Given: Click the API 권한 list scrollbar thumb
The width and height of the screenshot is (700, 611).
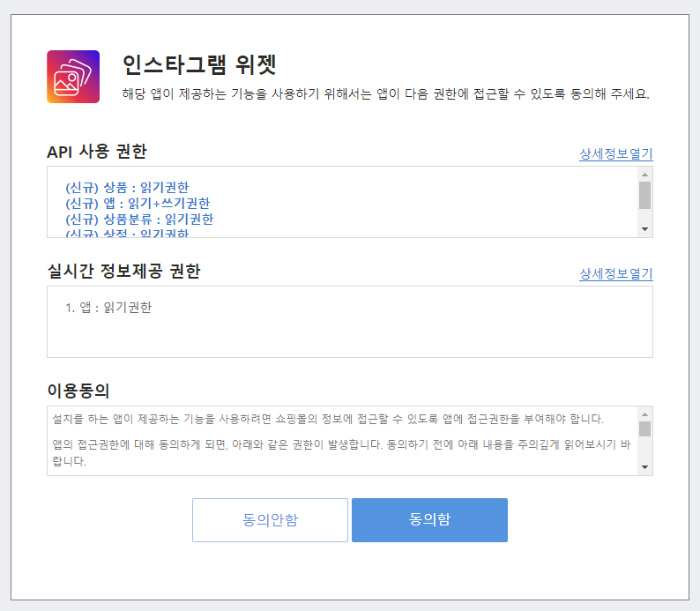Looking at the screenshot, I should click(644, 195).
